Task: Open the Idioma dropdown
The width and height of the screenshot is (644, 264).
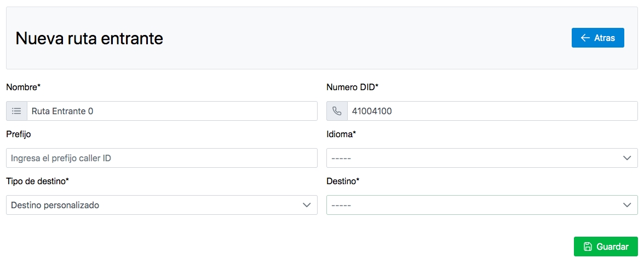Action: tap(482, 158)
